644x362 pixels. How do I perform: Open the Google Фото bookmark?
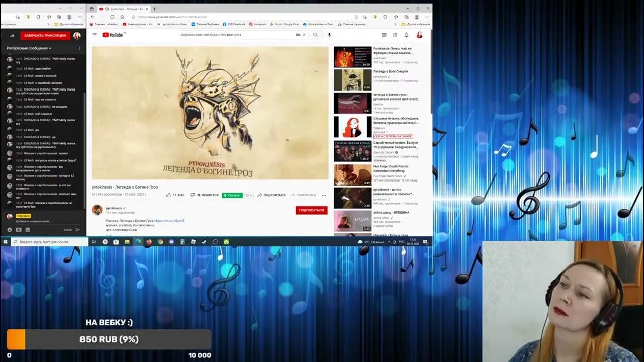284,24
